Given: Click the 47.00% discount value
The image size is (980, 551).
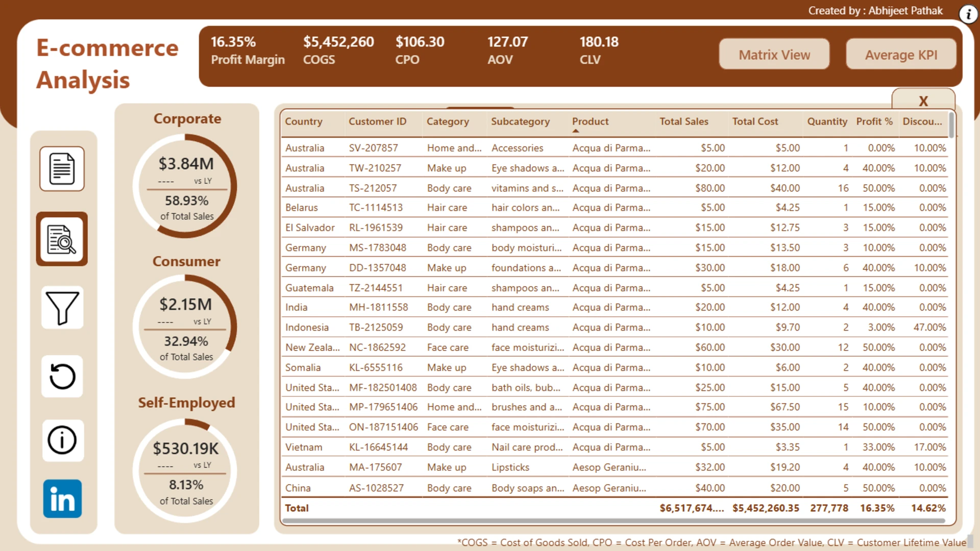Looking at the screenshot, I should pos(929,328).
